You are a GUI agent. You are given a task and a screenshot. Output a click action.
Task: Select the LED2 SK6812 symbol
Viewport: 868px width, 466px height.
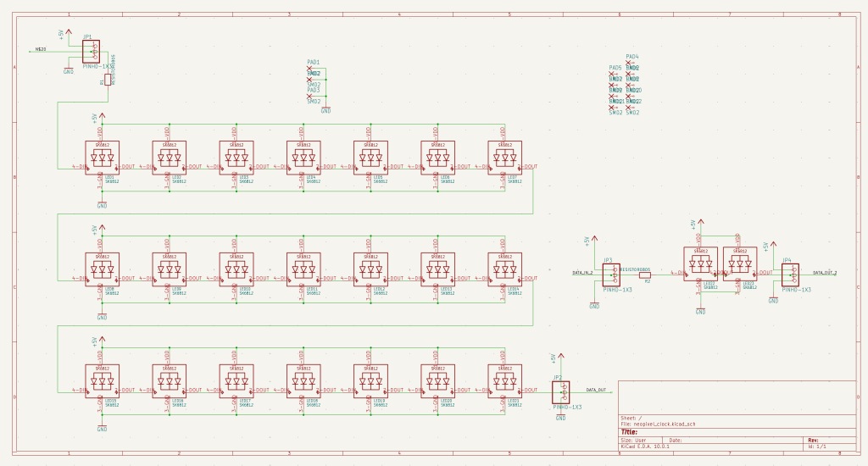click(170, 158)
